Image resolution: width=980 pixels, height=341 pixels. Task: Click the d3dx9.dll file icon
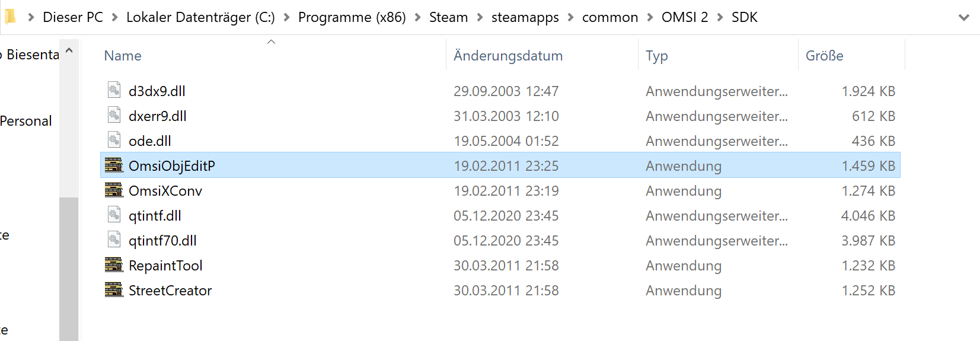point(114,90)
